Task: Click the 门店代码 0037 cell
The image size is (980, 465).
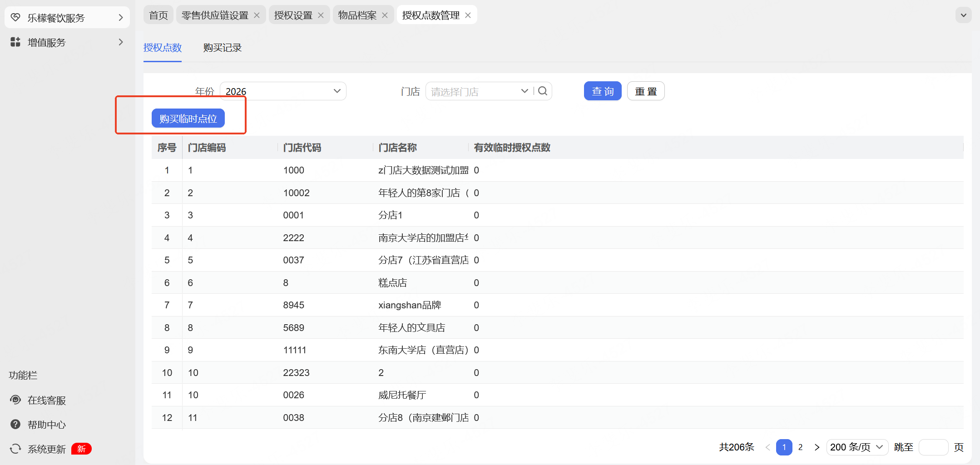Action: (x=293, y=260)
